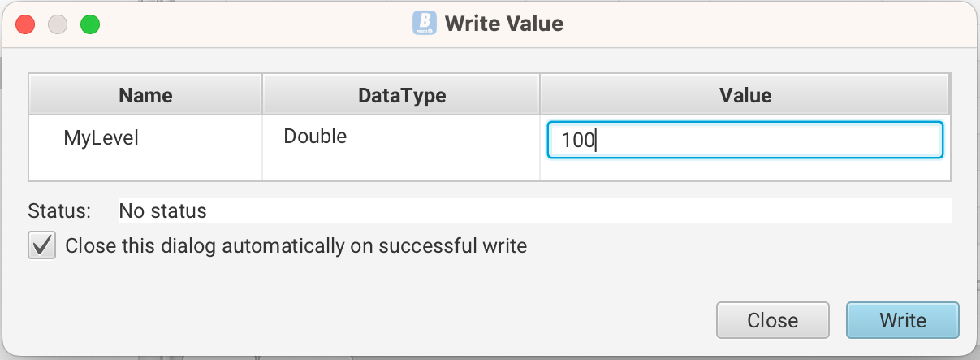
Task: Click the "Write Value" window title text
Action: (503, 24)
